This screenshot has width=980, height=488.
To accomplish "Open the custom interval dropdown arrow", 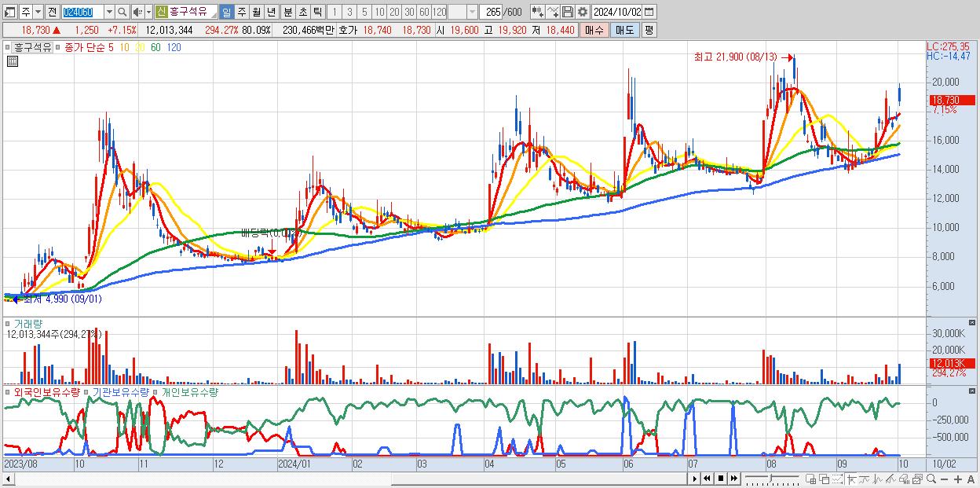I will tap(472, 12).
